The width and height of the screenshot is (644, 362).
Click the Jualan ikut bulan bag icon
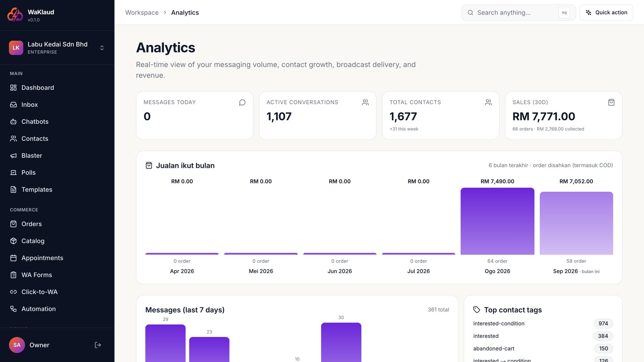tap(149, 165)
